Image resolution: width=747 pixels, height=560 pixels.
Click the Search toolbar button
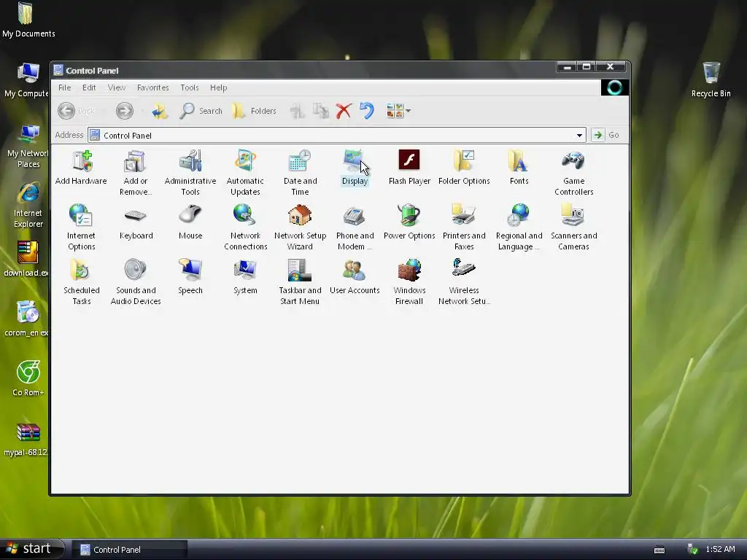coord(201,111)
